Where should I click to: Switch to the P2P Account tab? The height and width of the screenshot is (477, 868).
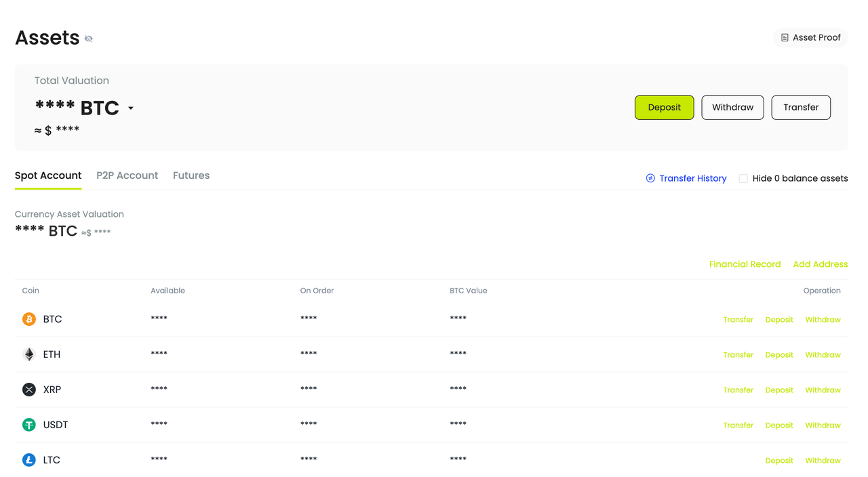pos(127,175)
